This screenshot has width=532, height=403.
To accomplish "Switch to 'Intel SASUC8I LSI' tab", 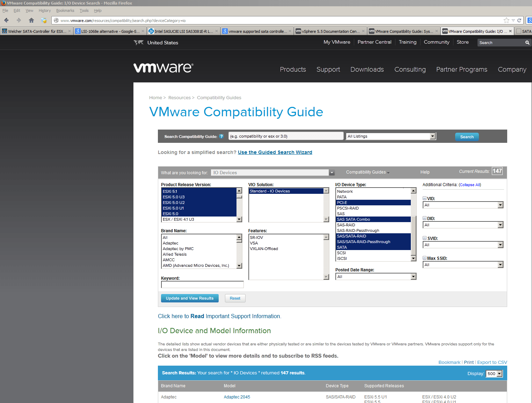I will (x=183, y=31).
